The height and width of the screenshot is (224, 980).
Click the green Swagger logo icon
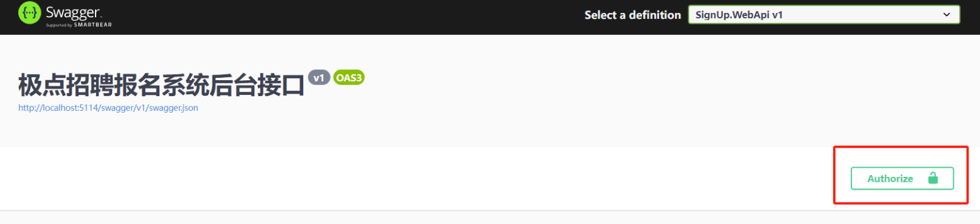coord(29,13)
